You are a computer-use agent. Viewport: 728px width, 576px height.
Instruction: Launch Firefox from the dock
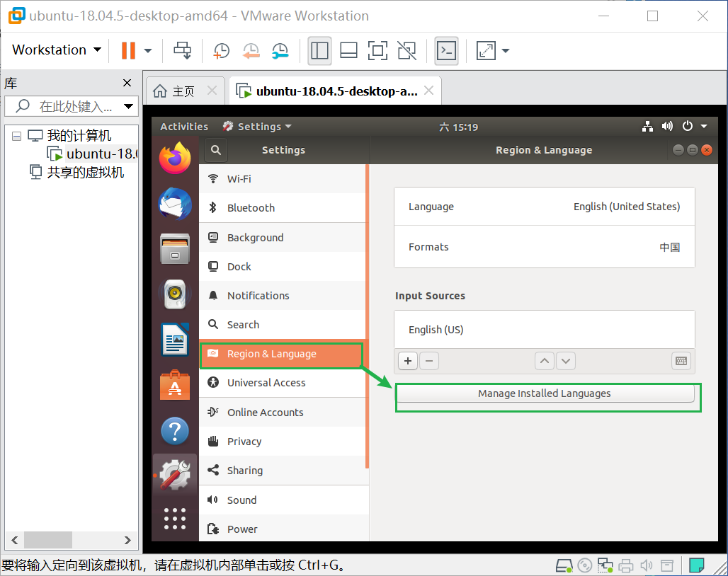[x=175, y=159]
